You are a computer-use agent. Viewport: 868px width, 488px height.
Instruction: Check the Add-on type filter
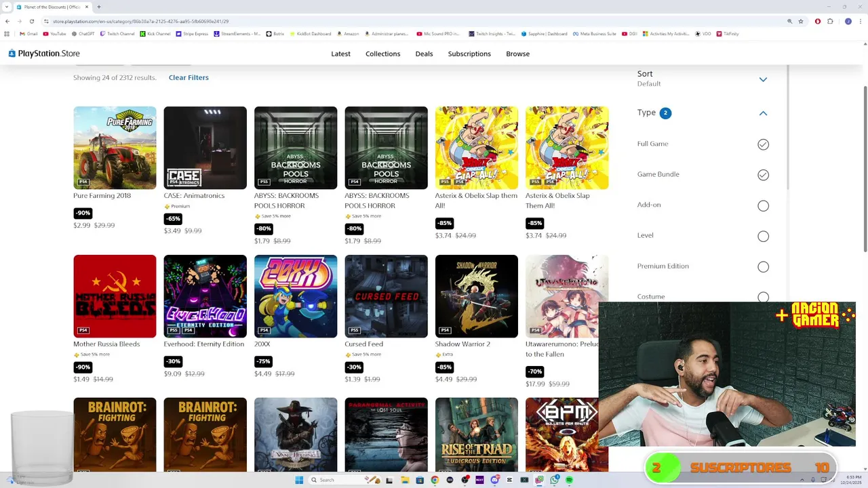763,205
